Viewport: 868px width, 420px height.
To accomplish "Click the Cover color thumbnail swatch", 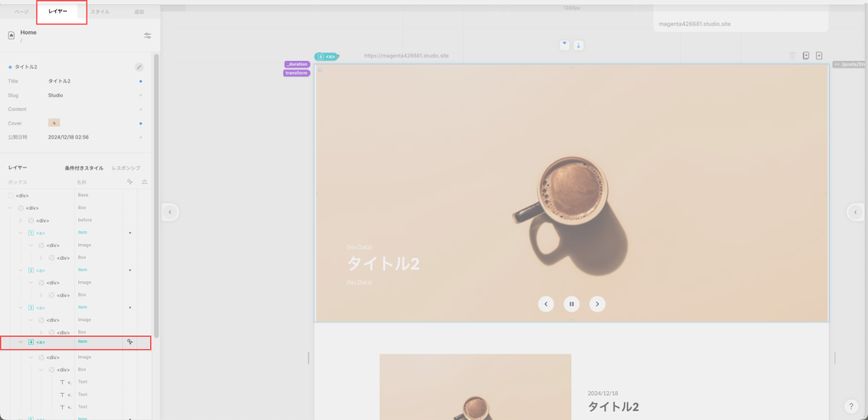I will point(54,123).
